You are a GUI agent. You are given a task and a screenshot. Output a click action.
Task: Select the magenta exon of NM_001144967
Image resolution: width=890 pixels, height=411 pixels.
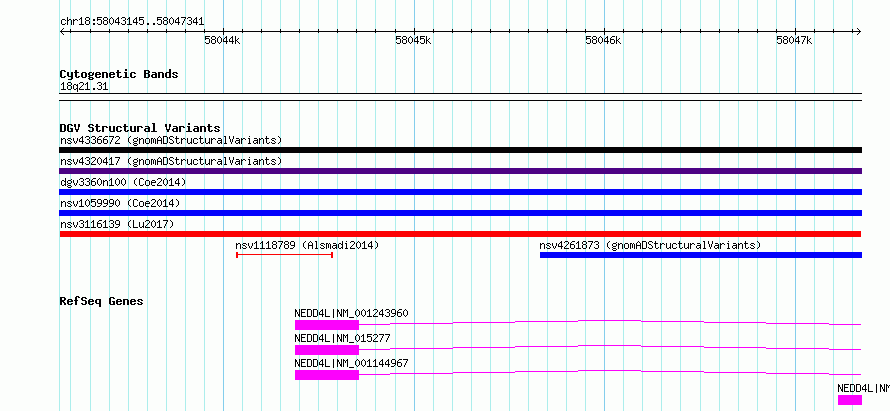click(327, 375)
